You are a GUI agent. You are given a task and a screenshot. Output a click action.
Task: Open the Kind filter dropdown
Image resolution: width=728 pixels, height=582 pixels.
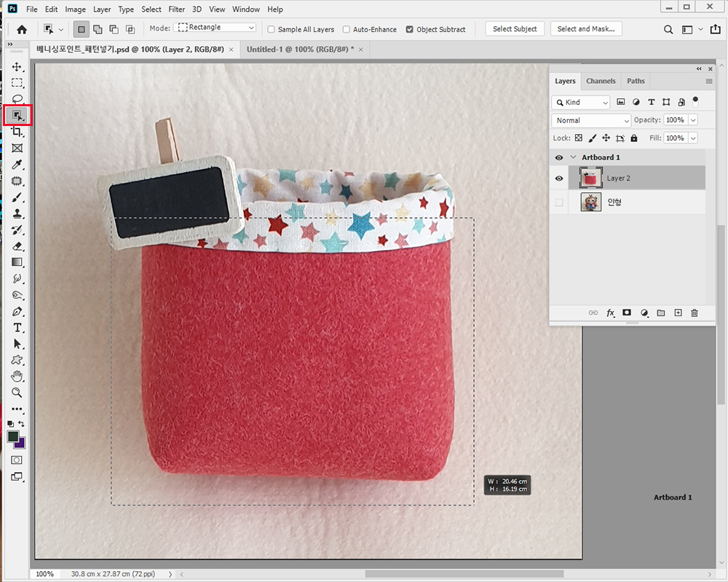coord(581,102)
